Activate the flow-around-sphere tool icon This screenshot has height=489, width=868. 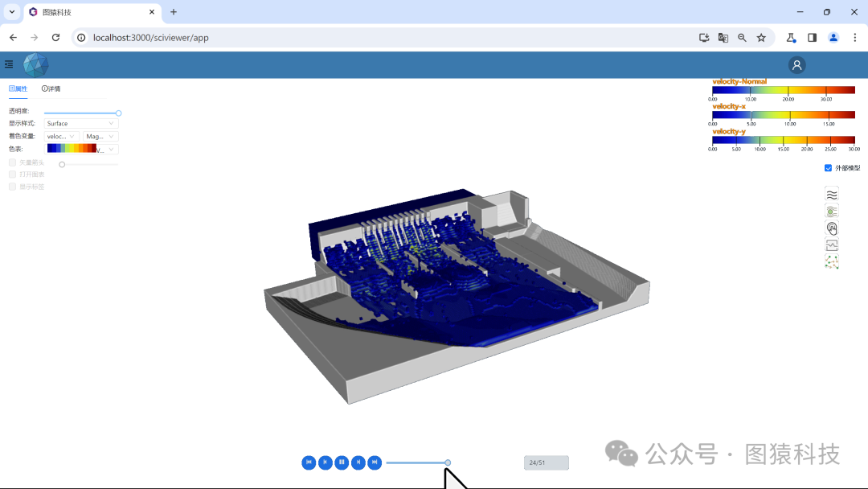[832, 212]
